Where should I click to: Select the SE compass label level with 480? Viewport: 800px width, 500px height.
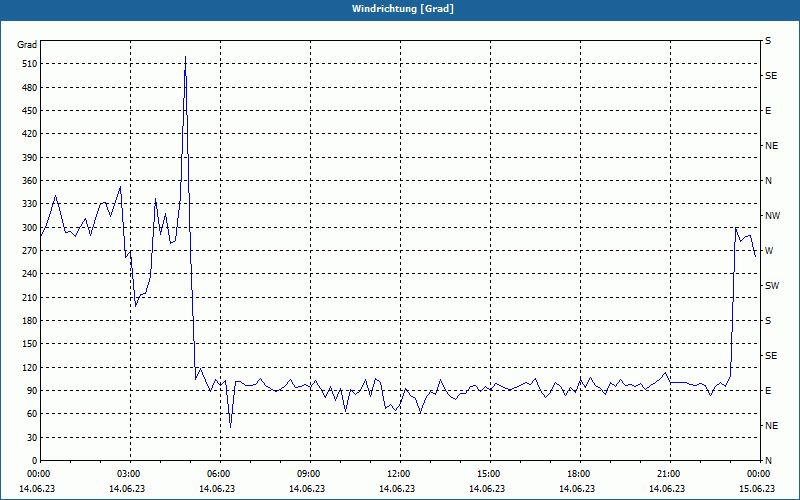771,76
